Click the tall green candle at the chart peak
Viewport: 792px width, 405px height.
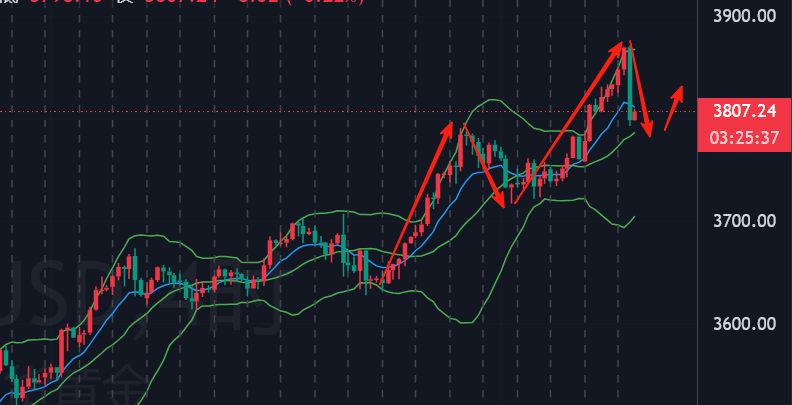tap(630, 83)
